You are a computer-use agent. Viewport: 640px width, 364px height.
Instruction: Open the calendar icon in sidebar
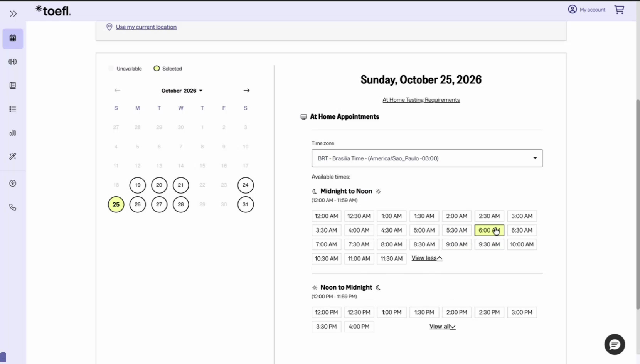coord(13,38)
